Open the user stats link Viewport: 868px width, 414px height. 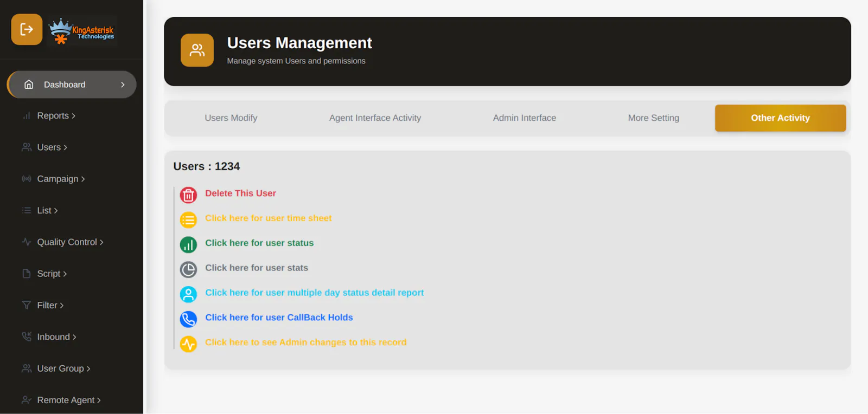tap(257, 268)
